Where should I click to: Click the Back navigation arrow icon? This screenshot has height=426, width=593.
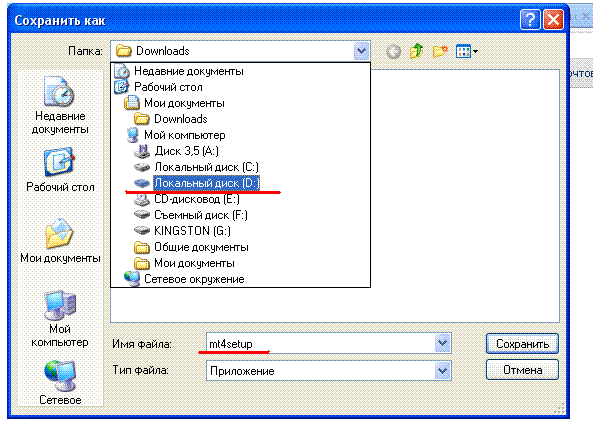393,51
